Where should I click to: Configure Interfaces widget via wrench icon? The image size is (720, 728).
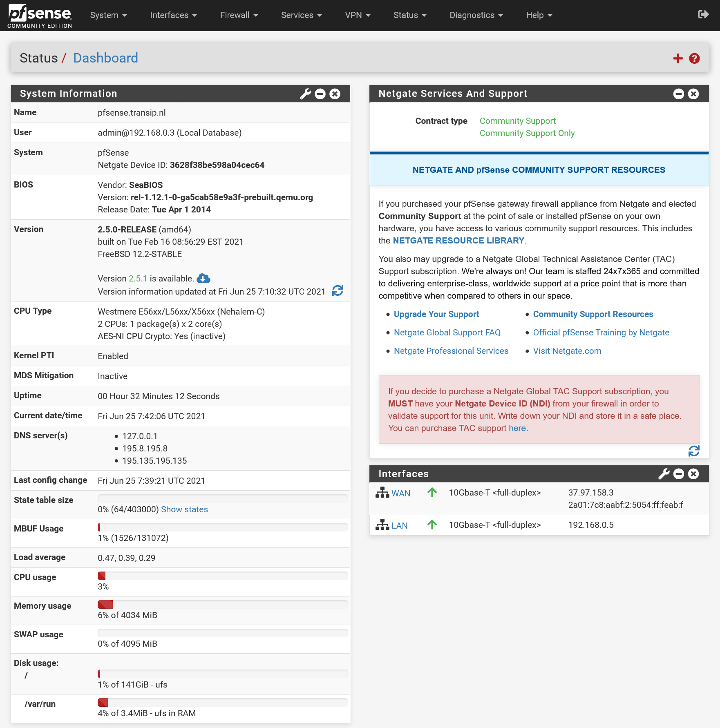pyautogui.click(x=664, y=474)
